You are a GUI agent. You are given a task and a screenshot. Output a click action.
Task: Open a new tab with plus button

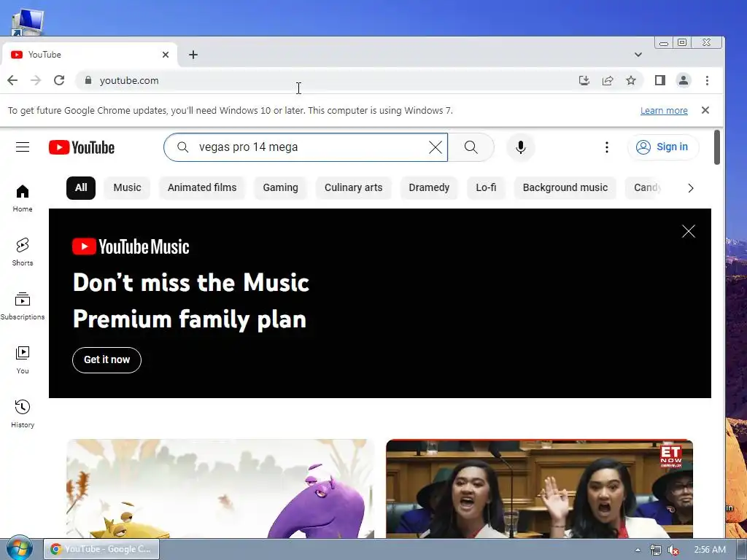tap(193, 55)
